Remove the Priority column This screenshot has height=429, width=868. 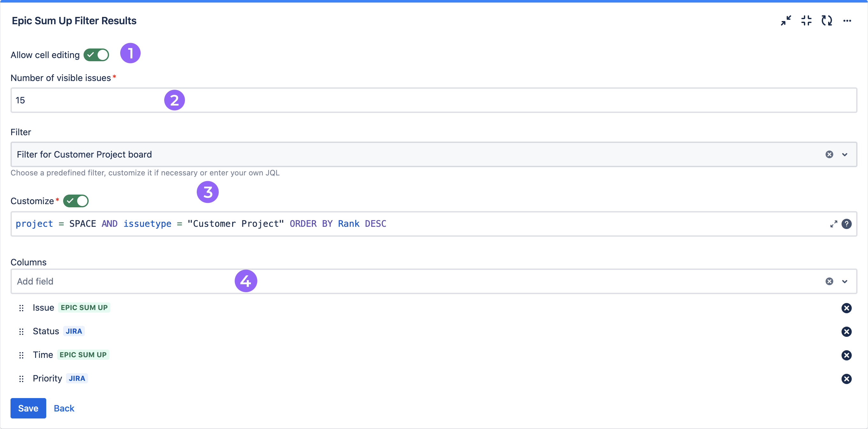tap(847, 379)
